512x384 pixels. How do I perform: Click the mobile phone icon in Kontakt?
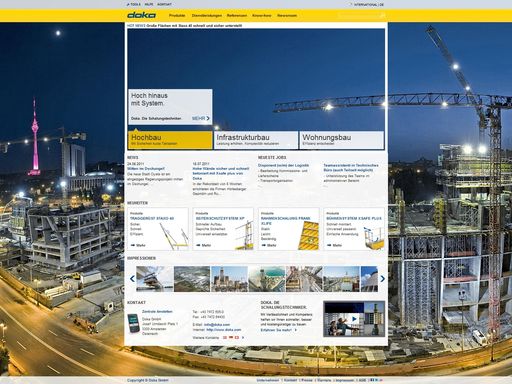point(133,323)
